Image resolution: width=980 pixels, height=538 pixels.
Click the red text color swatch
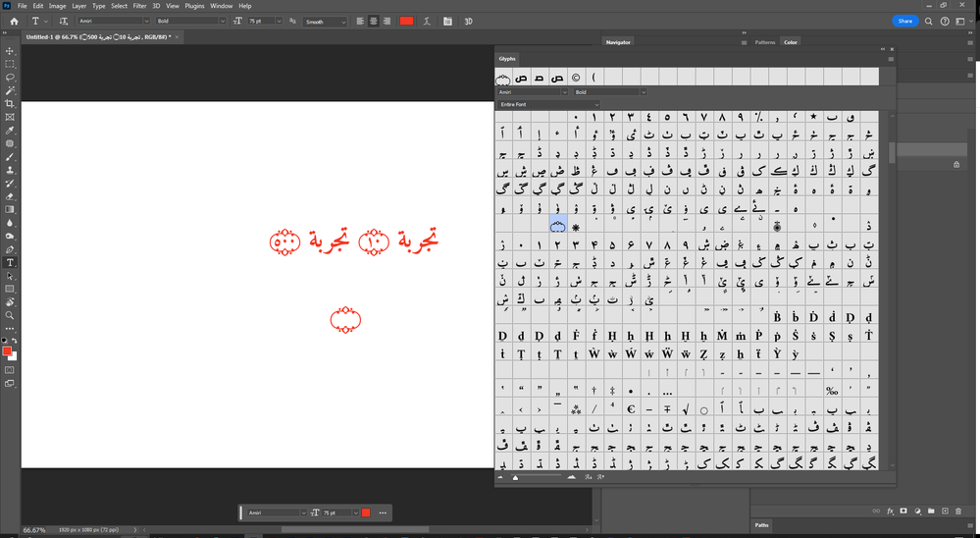pos(406,22)
